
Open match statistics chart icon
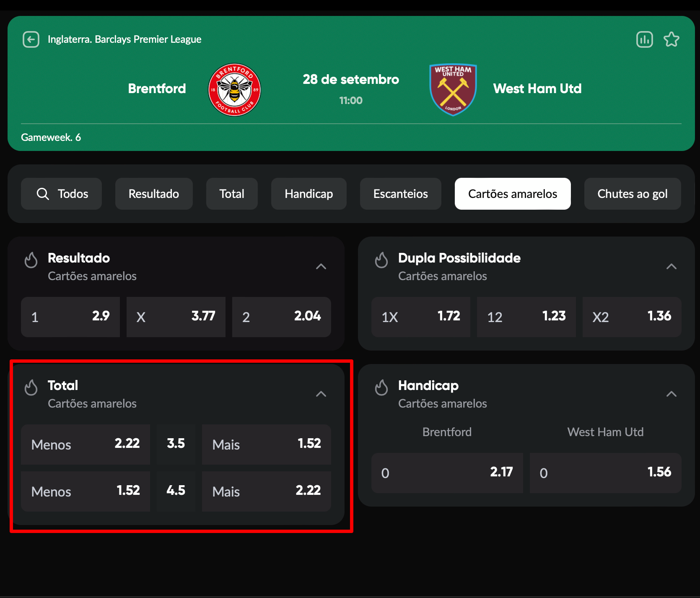pyautogui.click(x=645, y=39)
